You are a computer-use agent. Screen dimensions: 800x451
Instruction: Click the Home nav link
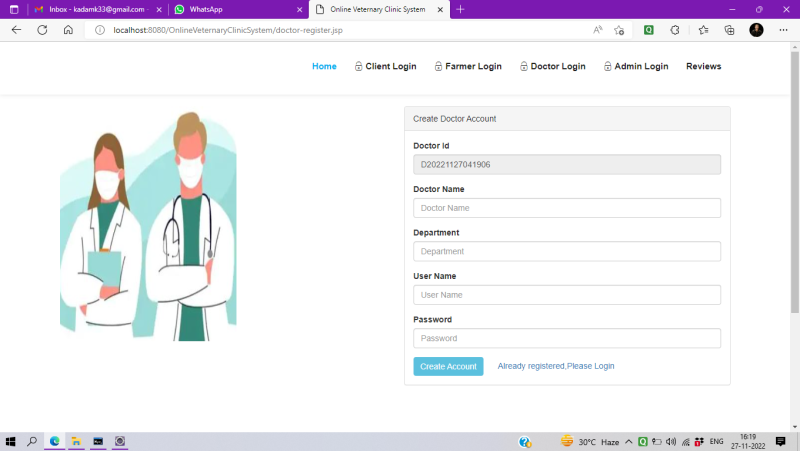click(324, 66)
